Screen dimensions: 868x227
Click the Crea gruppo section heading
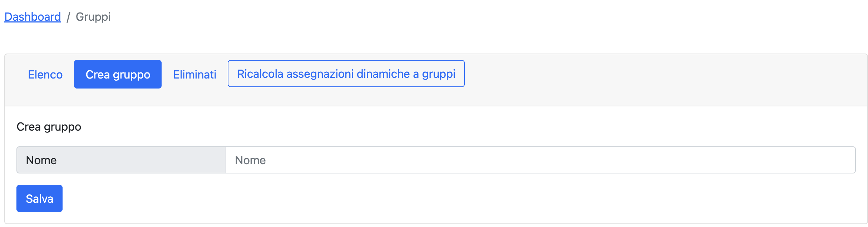(49, 127)
